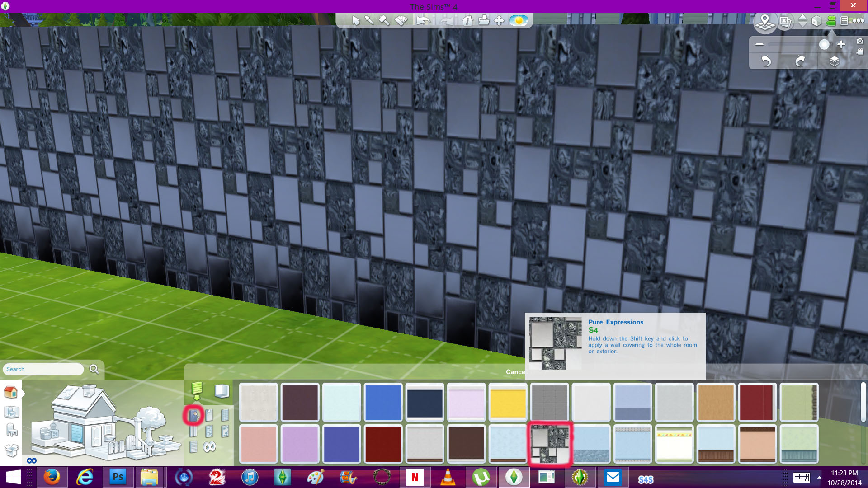Select the eyedropper tool

tap(369, 20)
